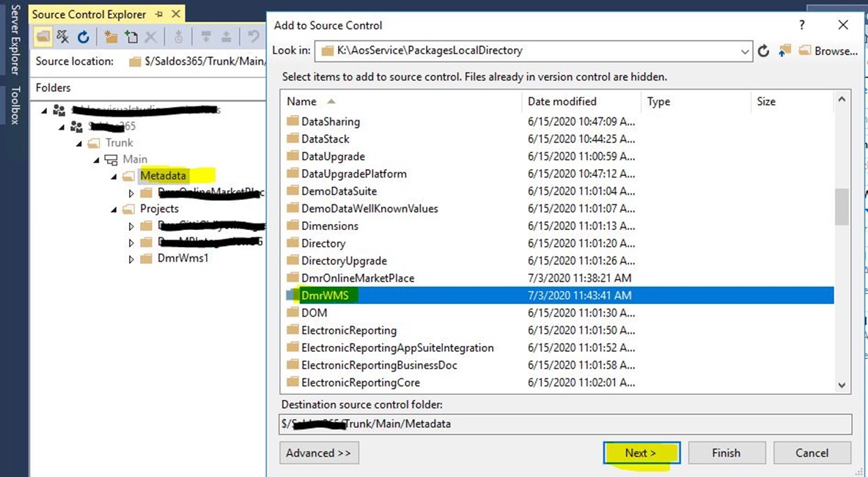This screenshot has width=868, height=477.
Task: Expand the DmrWms1 folder node
Action: click(131, 259)
